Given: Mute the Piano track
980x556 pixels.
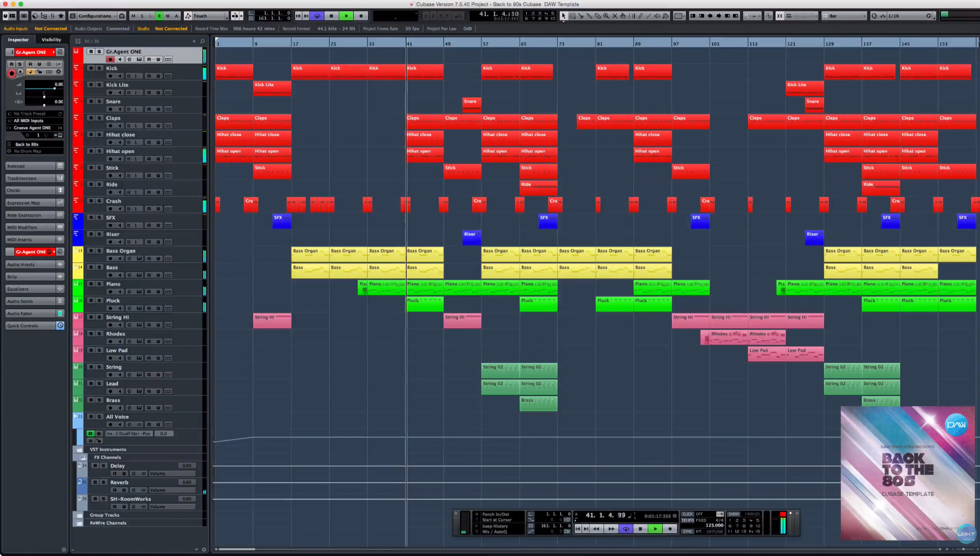Looking at the screenshot, I should [x=91, y=284].
